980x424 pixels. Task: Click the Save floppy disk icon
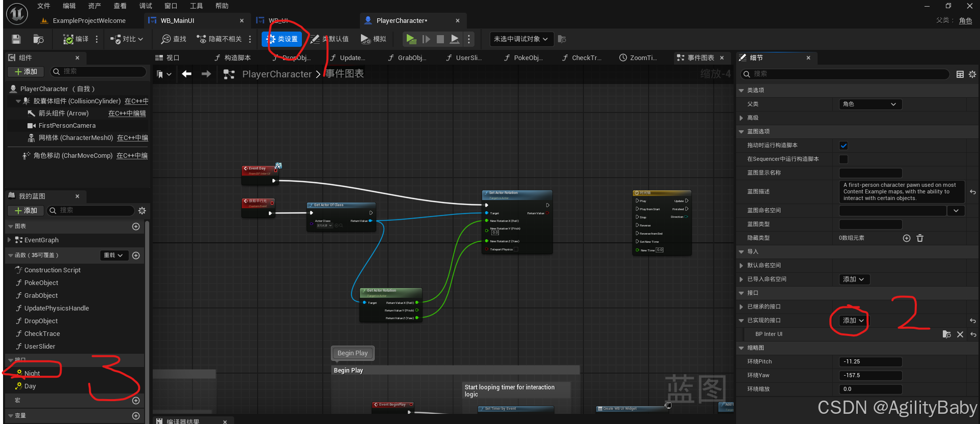(16, 39)
